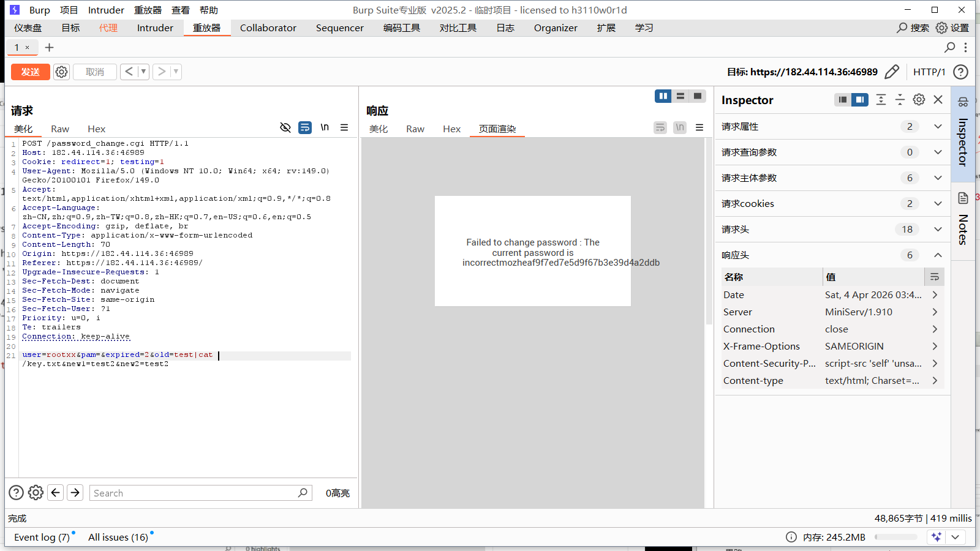Select tabbed combined layout view
The height and width of the screenshot is (551, 980).
pyautogui.click(x=698, y=96)
